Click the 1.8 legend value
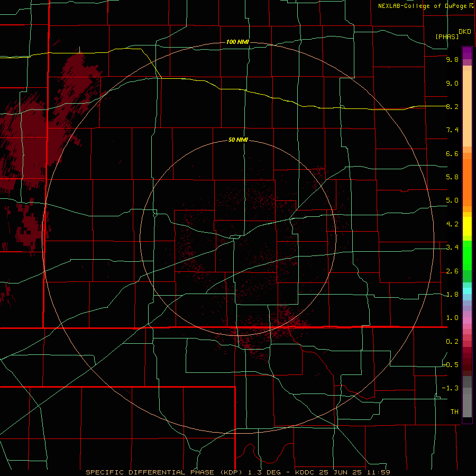This screenshot has height=476, width=476. 452,295
